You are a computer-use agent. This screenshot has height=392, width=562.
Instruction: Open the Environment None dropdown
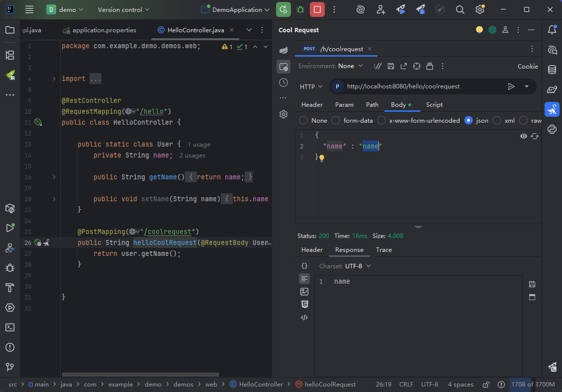pos(351,66)
